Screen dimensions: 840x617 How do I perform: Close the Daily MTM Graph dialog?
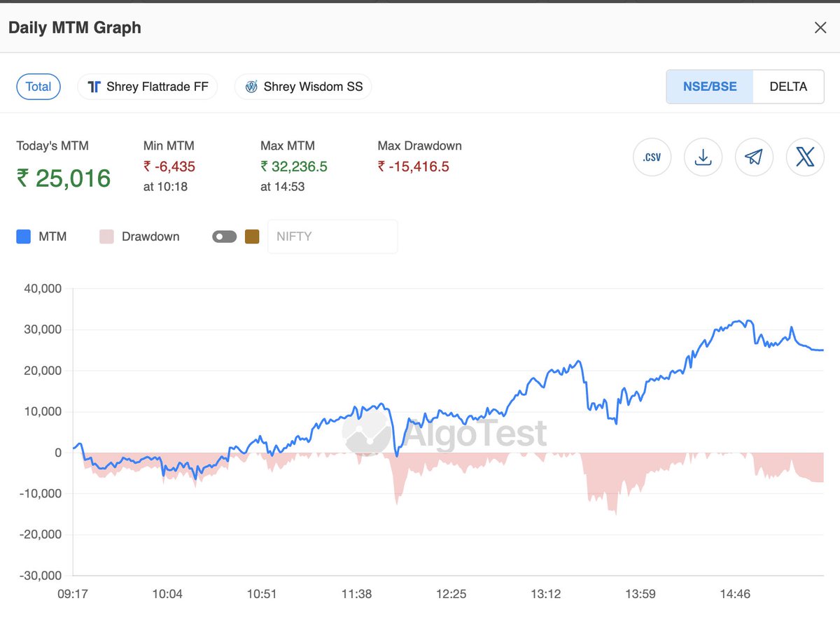820,28
